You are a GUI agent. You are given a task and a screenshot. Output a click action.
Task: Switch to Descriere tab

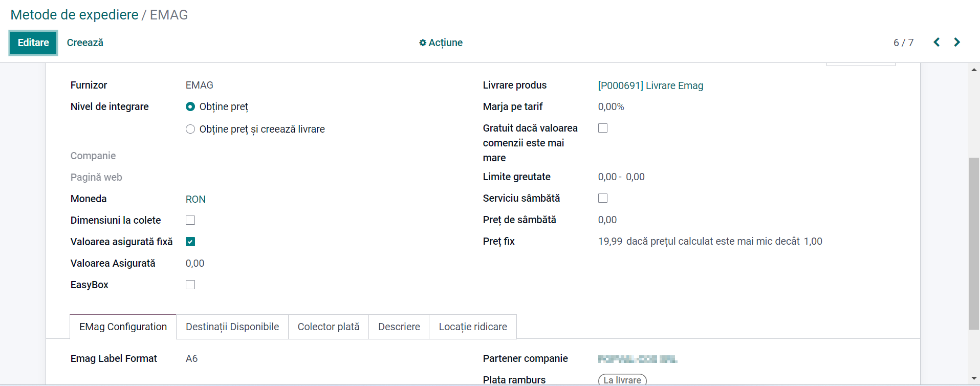pyautogui.click(x=399, y=327)
